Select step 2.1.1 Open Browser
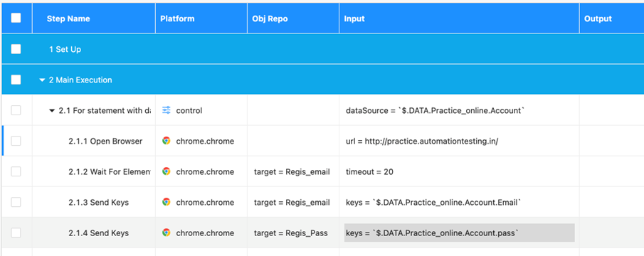Viewport: 644px width, 256px height. pyautogui.click(x=105, y=141)
